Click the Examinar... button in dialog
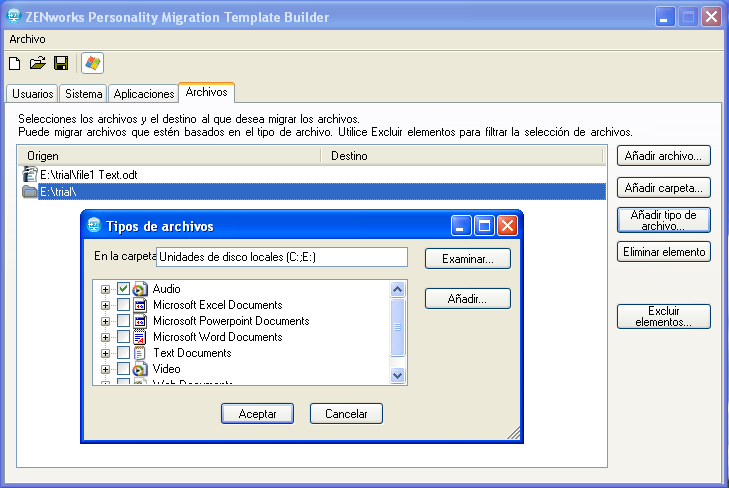 (x=468, y=259)
